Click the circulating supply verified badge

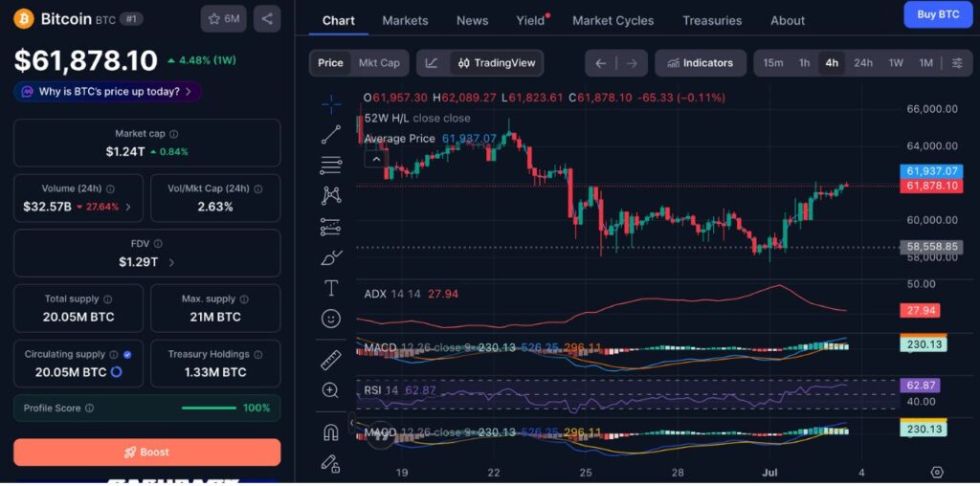(127, 354)
